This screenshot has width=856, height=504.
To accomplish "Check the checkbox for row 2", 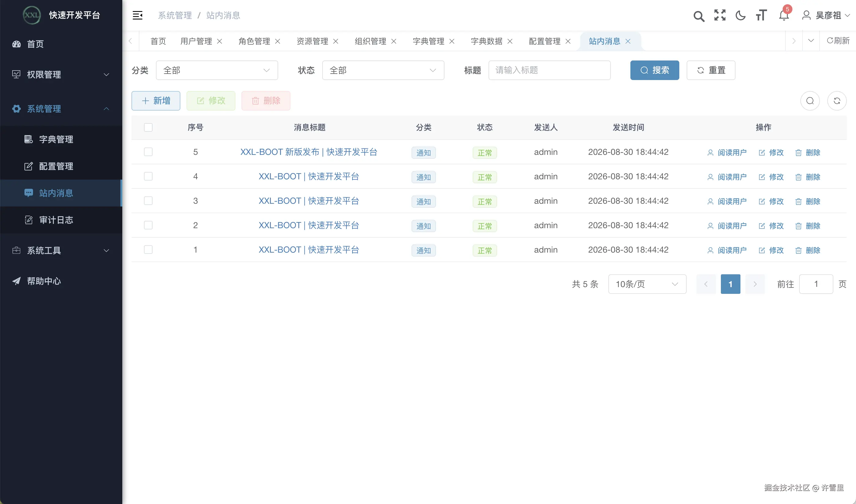I will (148, 225).
